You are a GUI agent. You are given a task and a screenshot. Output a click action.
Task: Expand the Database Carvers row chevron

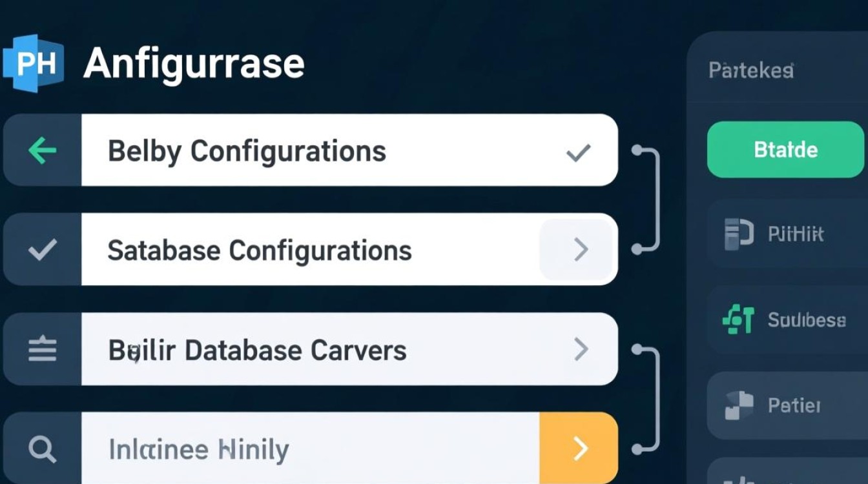click(x=581, y=350)
